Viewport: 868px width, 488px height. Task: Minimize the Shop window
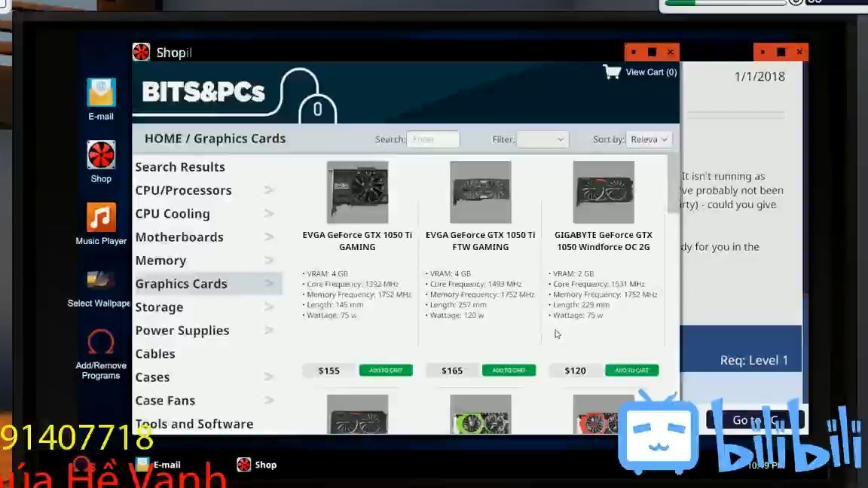tap(633, 52)
